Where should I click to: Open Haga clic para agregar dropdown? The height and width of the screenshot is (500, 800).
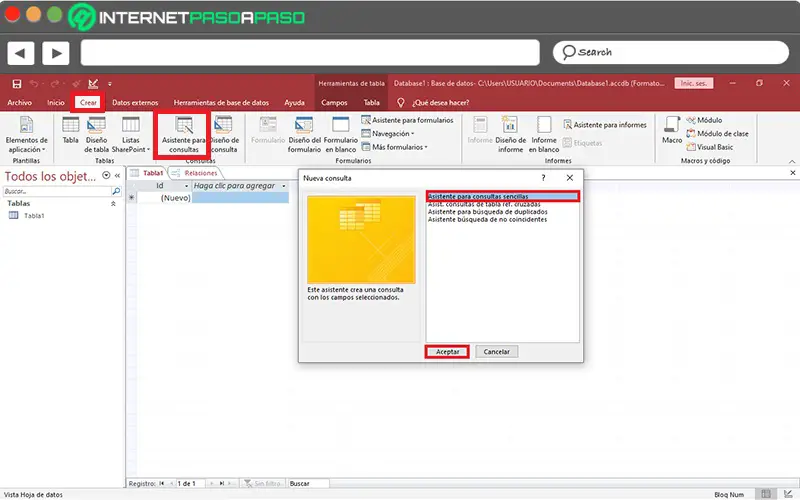coord(284,186)
